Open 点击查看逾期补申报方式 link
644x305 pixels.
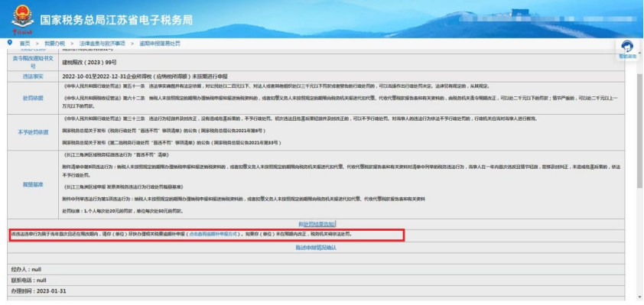(x=213, y=234)
